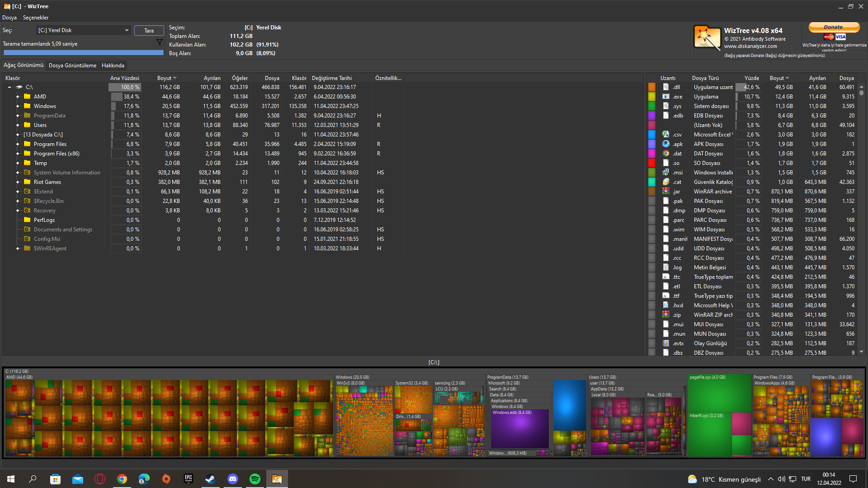Click the .msi installer icon
Screen dimensions: 868x488
[x=666, y=172]
